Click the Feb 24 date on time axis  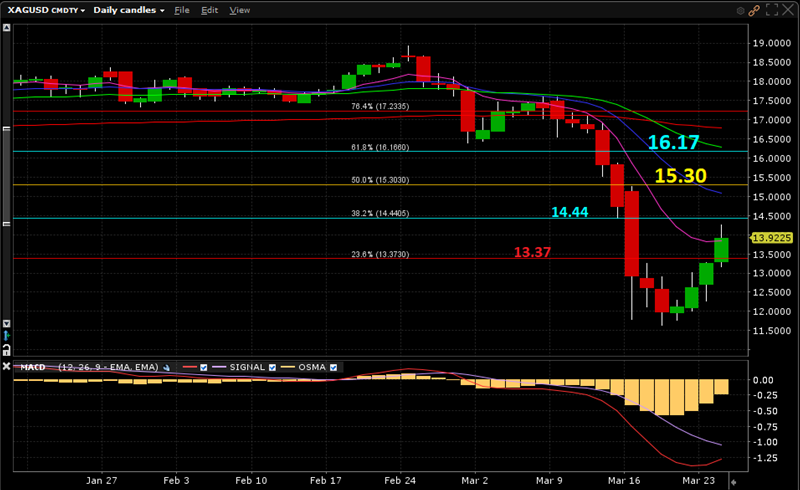click(x=400, y=480)
